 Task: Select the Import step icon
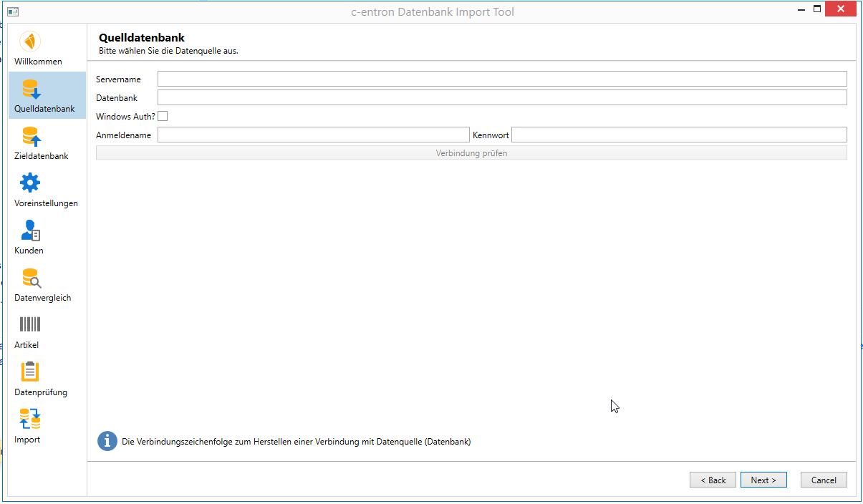30,419
